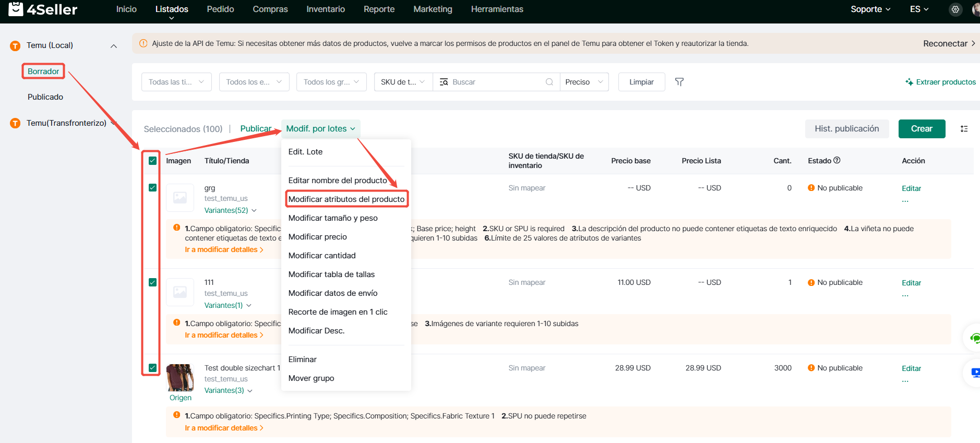Open the Todas las tiendas dropdown
The width and height of the screenshot is (980, 443).
tap(176, 82)
